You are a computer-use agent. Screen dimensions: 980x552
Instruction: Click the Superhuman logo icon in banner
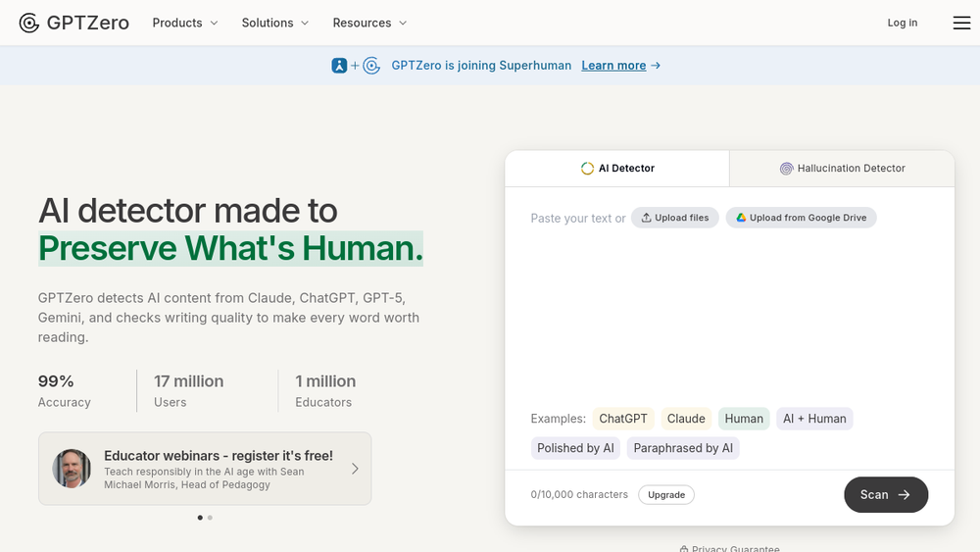click(339, 66)
